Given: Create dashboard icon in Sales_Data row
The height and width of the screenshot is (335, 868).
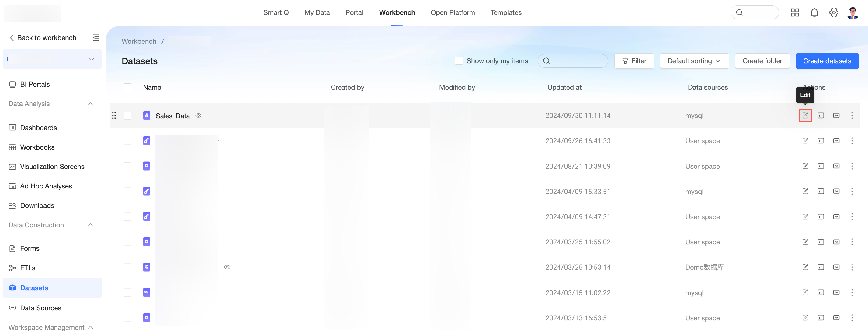Looking at the screenshot, I should pos(821,116).
